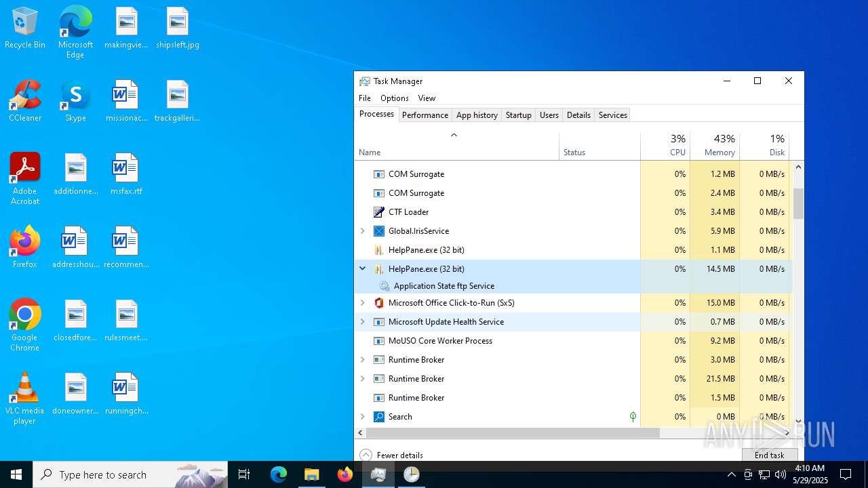Open the File menu in Task Manager
The height and width of the screenshot is (488, 868).
[365, 98]
